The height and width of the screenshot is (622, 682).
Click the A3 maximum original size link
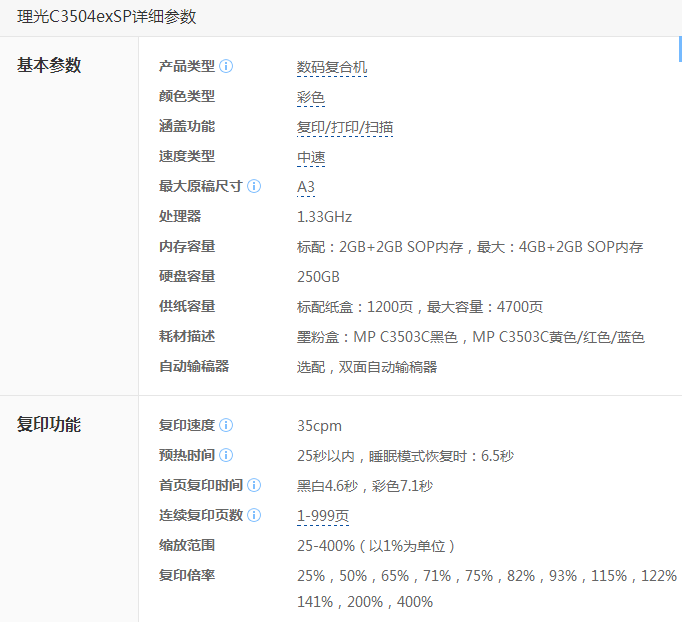click(x=306, y=187)
